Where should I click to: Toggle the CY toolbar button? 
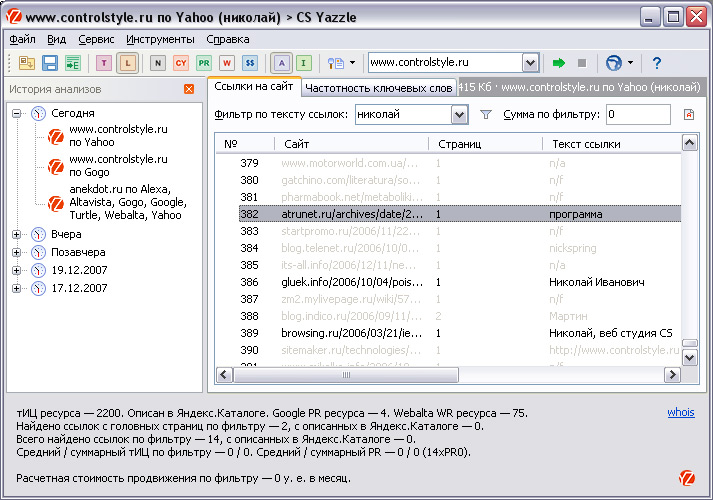181,63
